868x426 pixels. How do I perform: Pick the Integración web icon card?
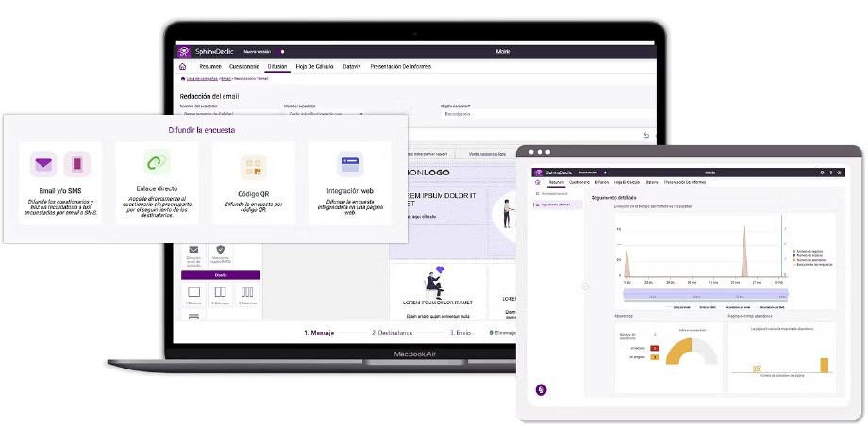click(350, 183)
